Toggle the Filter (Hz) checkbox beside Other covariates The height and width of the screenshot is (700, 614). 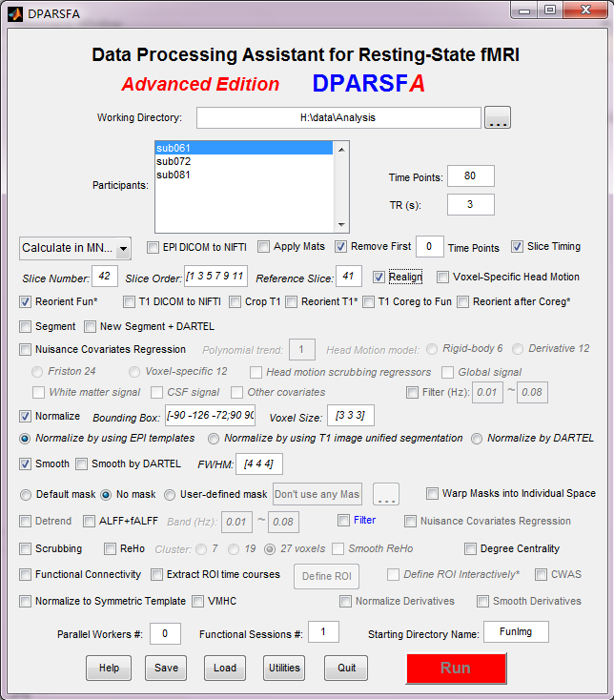[412, 393]
